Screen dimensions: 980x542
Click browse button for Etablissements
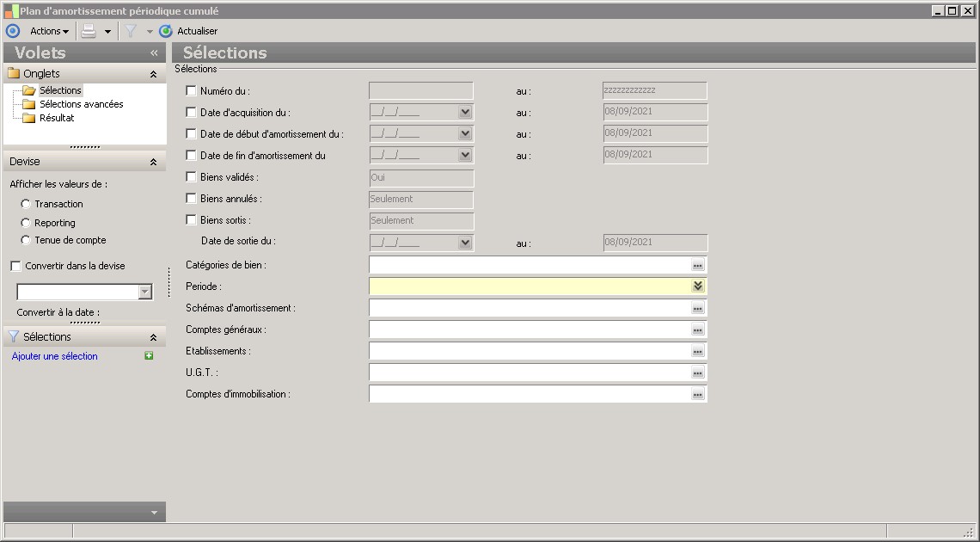[x=697, y=351]
